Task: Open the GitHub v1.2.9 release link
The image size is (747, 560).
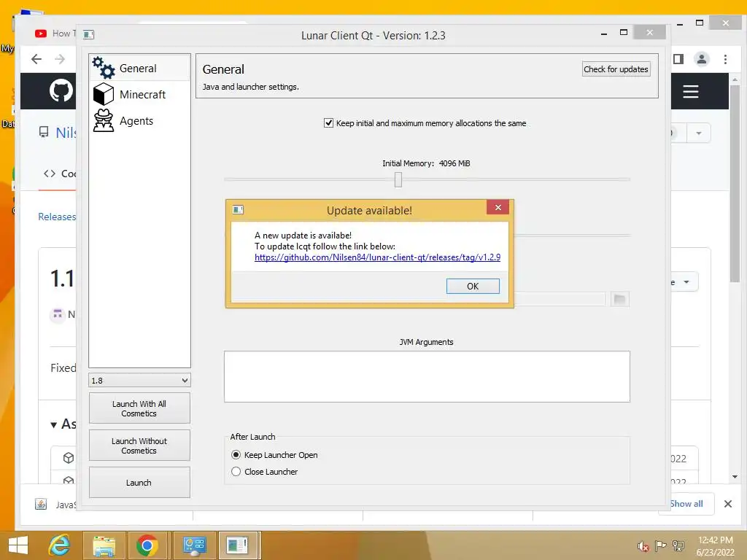Action: click(x=377, y=257)
